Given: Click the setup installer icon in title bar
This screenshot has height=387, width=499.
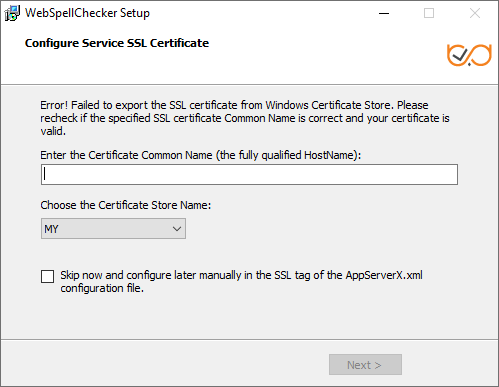Looking at the screenshot, I should click(x=12, y=13).
